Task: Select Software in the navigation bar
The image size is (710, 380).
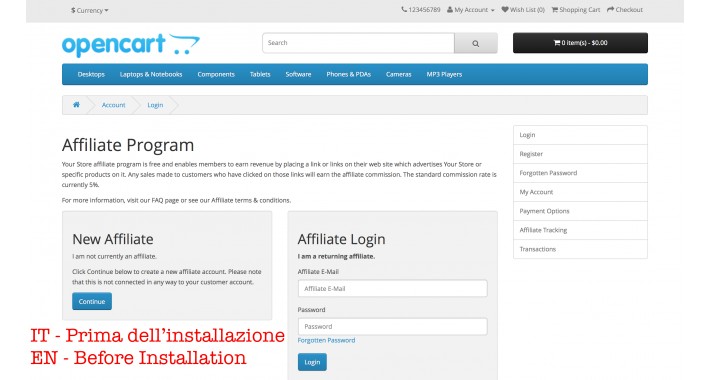Action: click(298, 74)
